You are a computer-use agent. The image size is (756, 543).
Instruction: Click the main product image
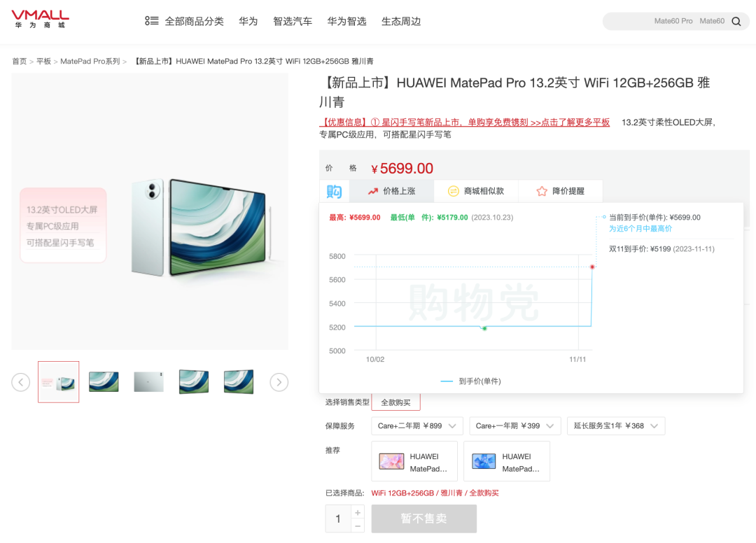click(x=150, y=212)
